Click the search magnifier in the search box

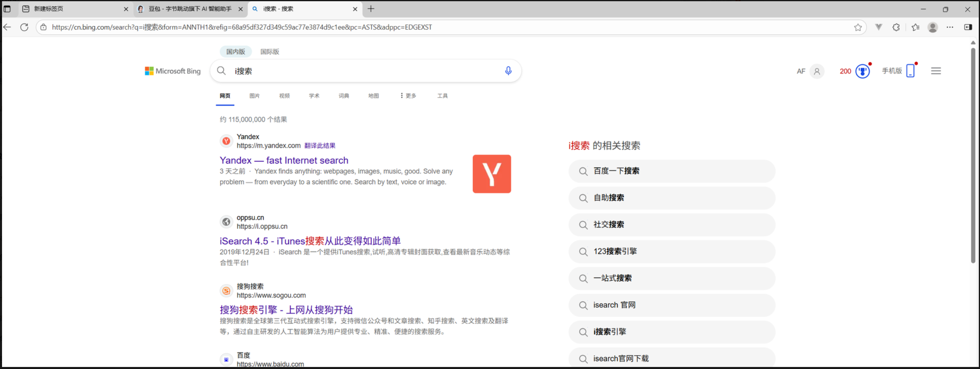(x=221, y=70)
